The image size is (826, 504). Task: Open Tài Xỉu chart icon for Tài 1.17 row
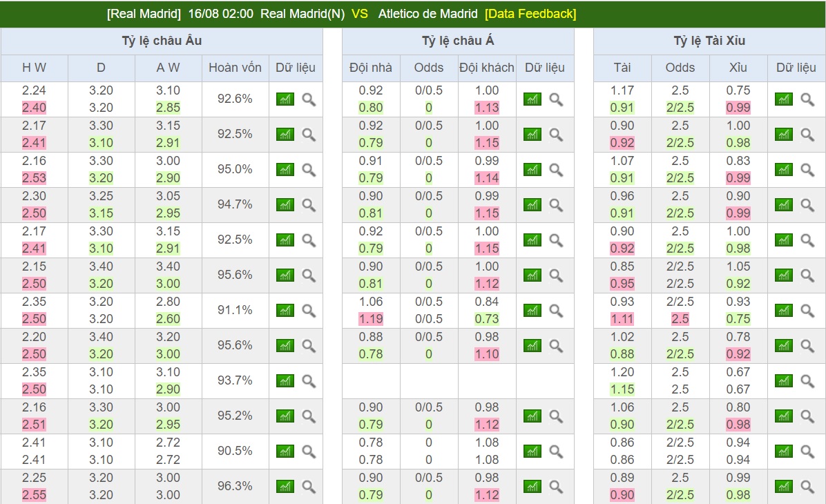click(x=784, y=99)
